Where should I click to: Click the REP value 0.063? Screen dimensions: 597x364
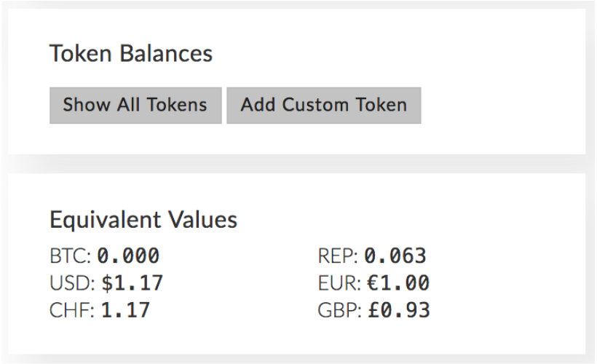(x=395, y=256)
